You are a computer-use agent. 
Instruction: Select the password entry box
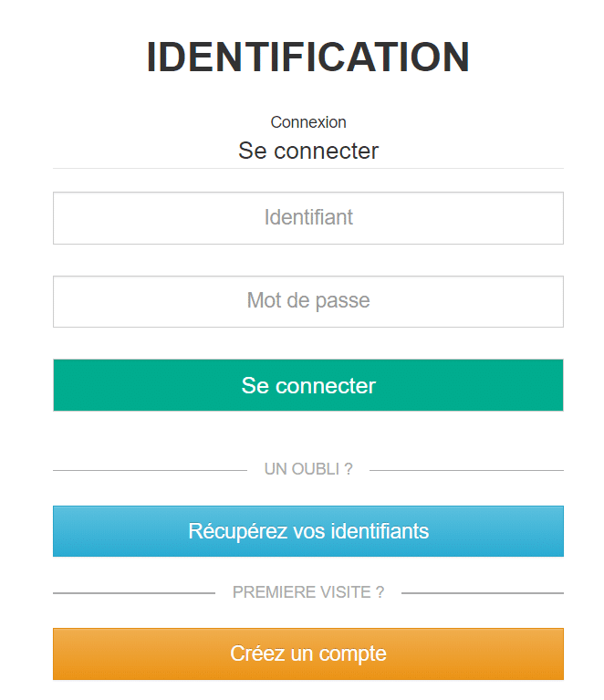[308, 301]
